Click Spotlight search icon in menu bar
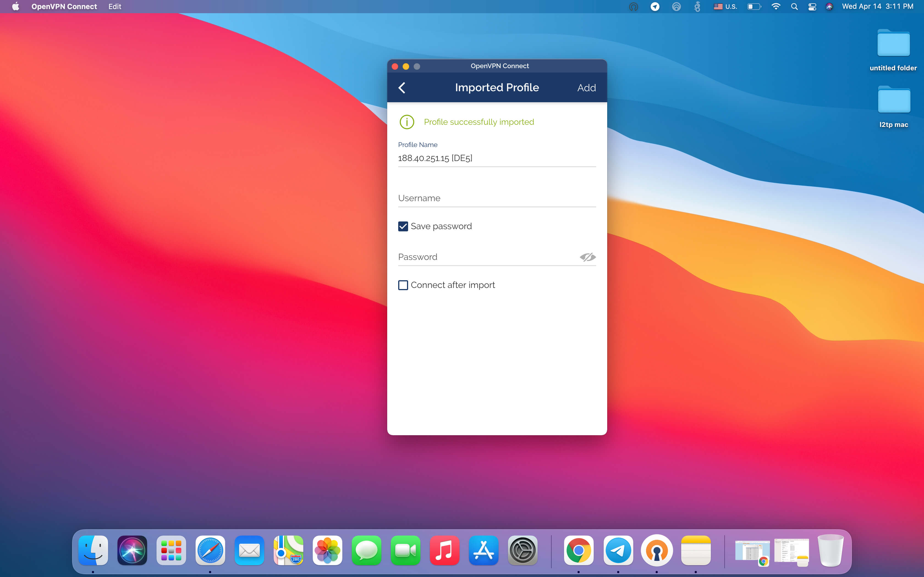The width and height of the screenshot is (924, 577). click(794, 7)
